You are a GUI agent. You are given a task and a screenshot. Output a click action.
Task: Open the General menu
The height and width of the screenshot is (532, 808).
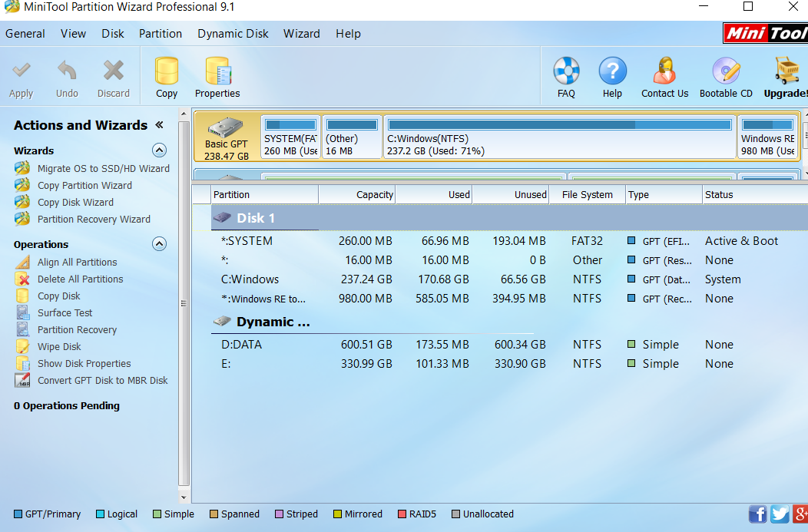tap(25, 34)
